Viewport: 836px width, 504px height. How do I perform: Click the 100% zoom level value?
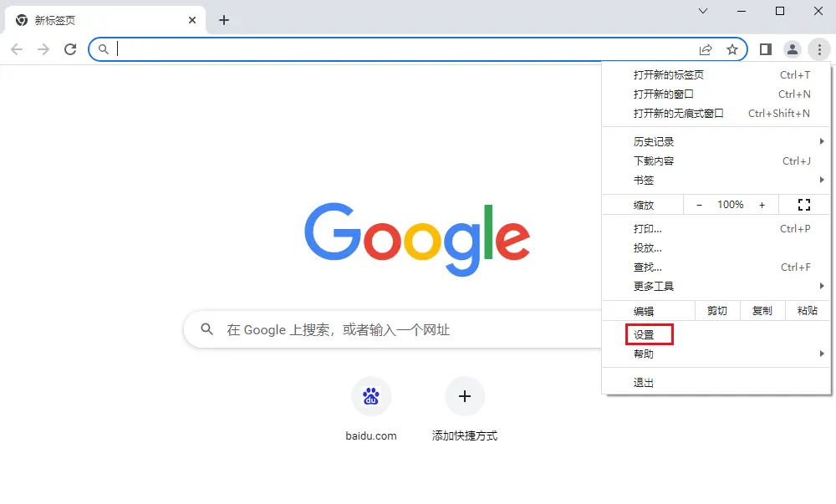pos(731,205)
